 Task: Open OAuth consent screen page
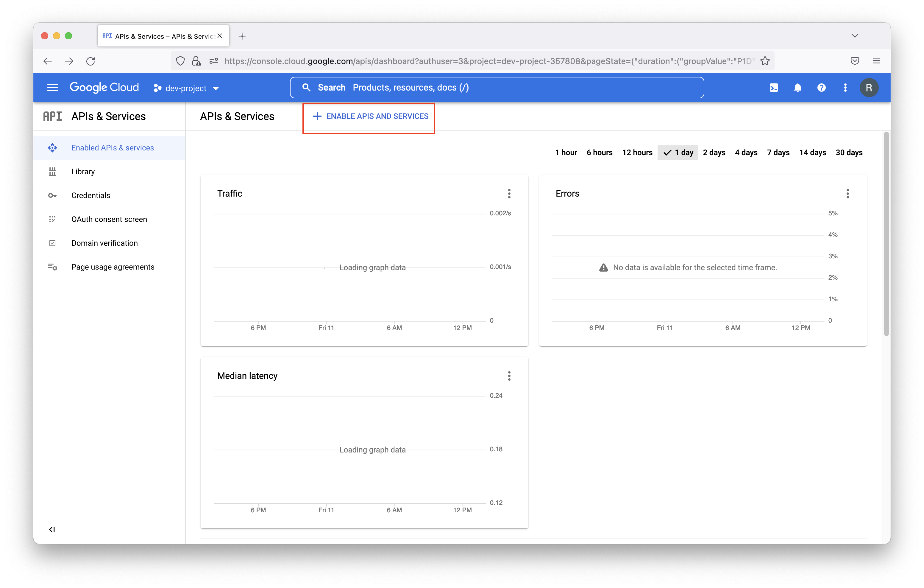pyautogui.click(x=109, y=219)
